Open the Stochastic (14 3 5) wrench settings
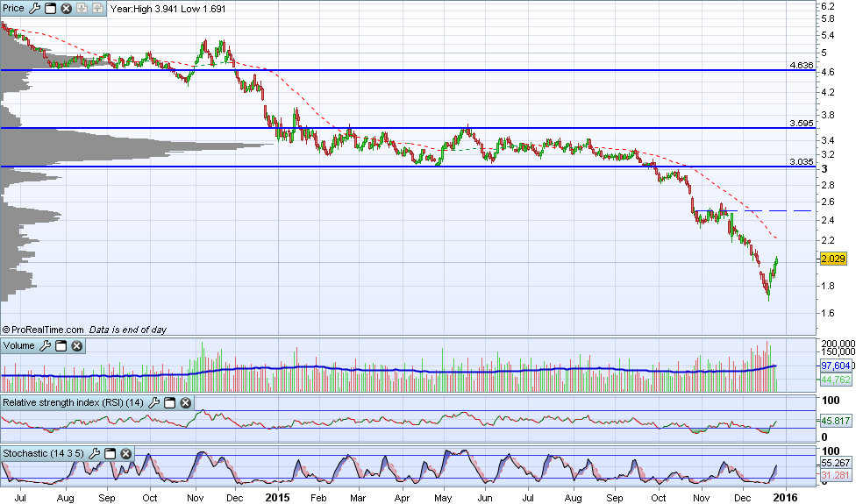This screenshot has width=863, height=504. [94, 453]
